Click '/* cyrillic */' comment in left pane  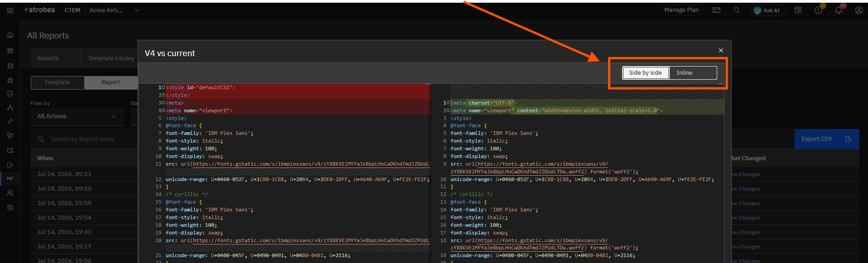tap(187, 194)
